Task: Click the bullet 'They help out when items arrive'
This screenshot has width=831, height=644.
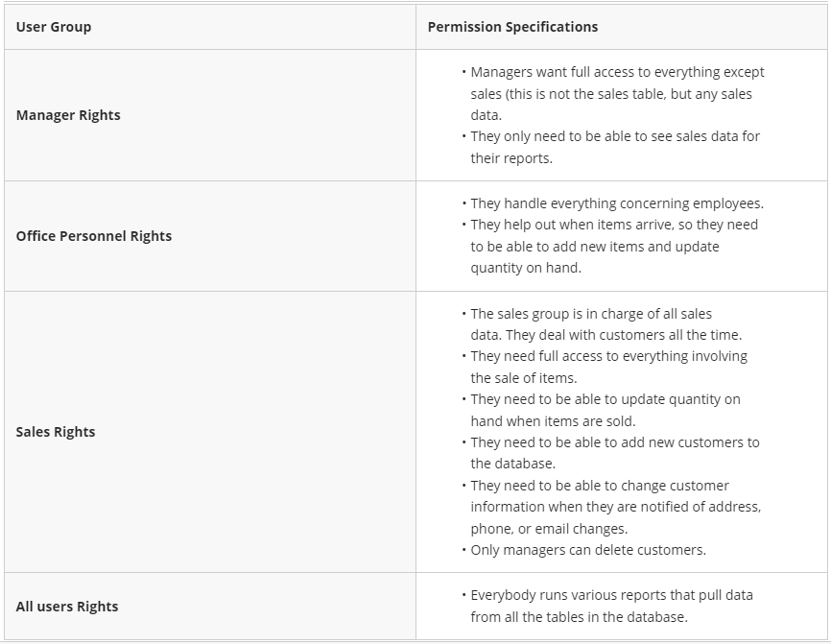Action: (614, 225)
